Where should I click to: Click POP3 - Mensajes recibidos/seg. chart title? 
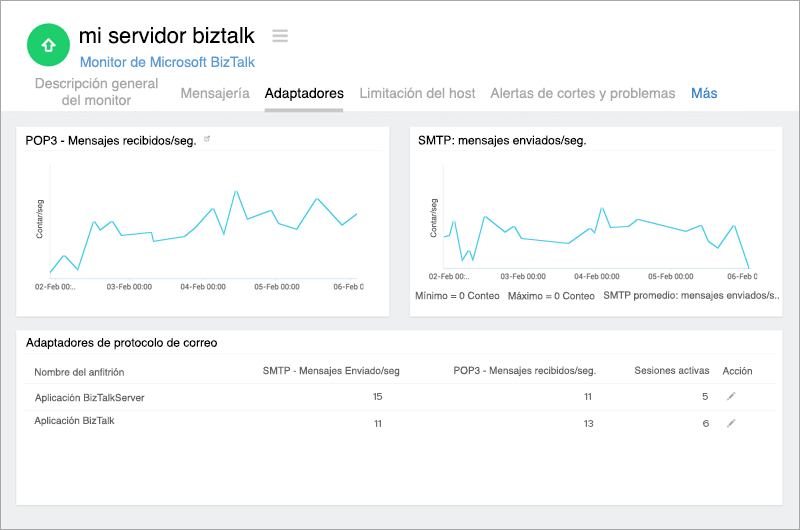pos(111,141)
